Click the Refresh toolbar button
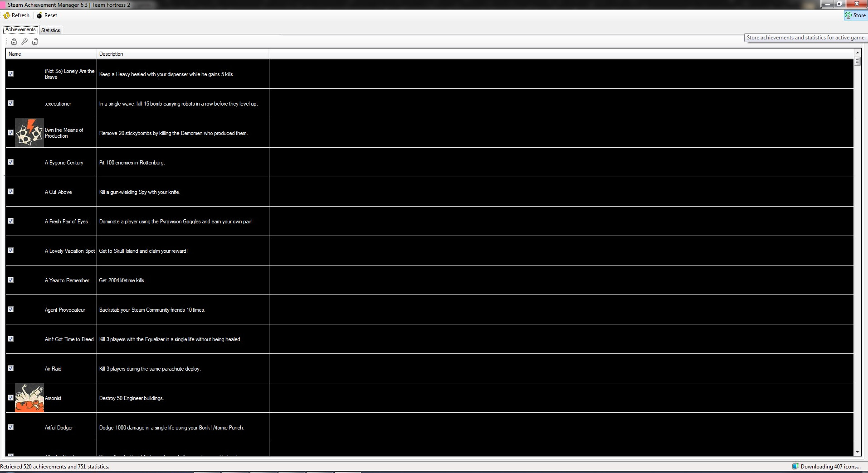The image size is (868, 473). point(17,15)
